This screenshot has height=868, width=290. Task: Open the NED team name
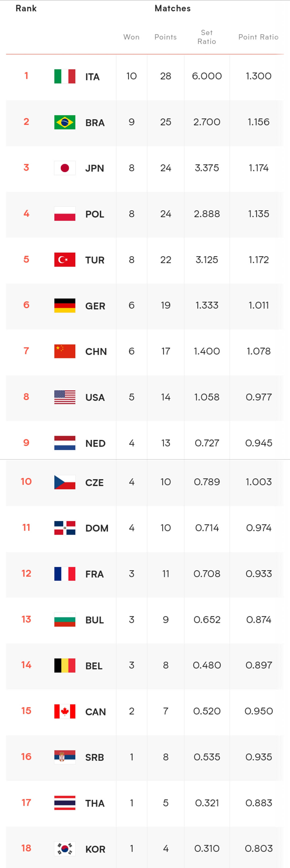(95, 443)
